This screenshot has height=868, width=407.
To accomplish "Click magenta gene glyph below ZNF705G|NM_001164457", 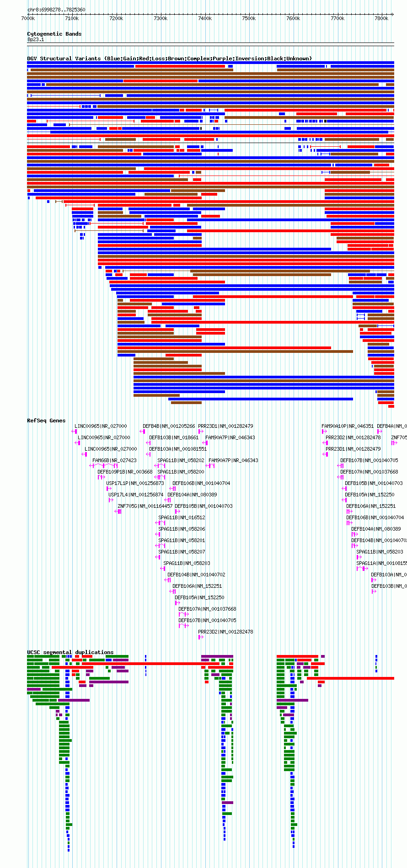I will point(118,511).
